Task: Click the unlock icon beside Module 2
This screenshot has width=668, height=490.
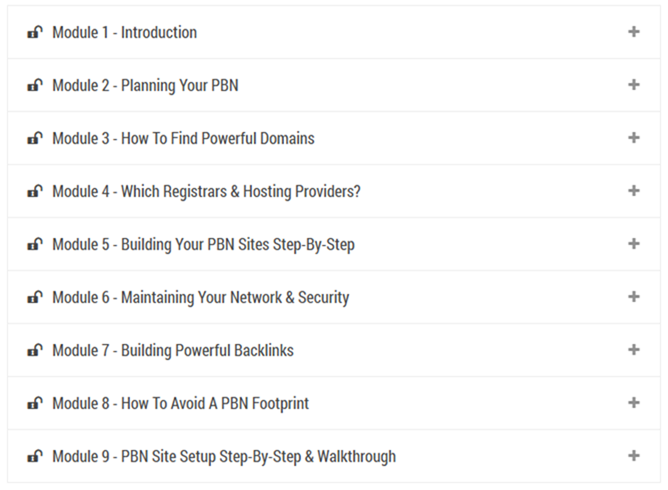Action: click(x=35, y=85)
